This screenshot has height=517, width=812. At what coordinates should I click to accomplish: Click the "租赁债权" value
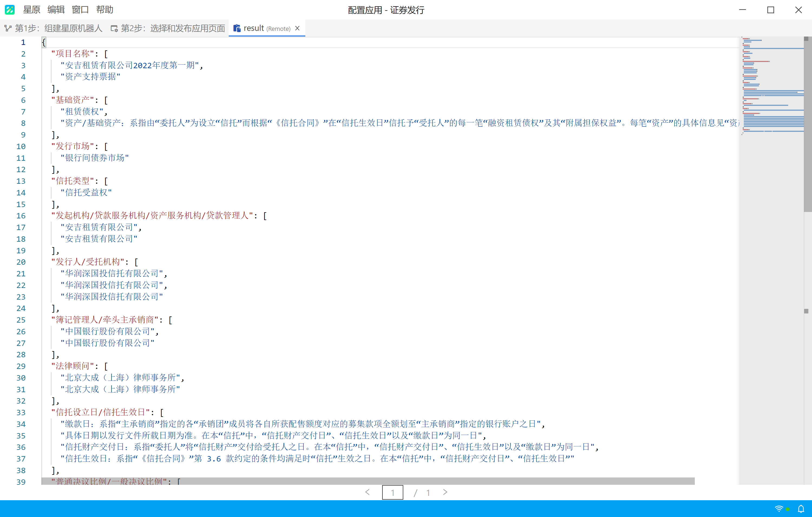pos(81,111)
